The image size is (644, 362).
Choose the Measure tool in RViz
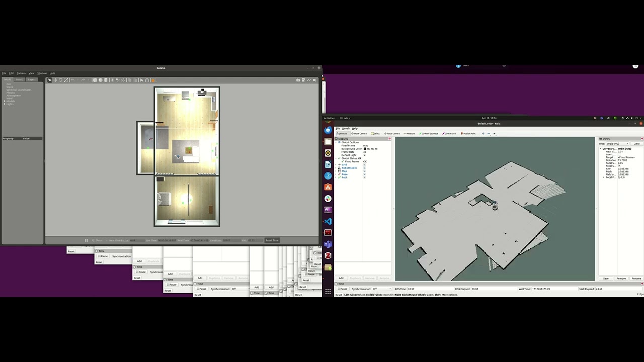[x=410, y=134]
